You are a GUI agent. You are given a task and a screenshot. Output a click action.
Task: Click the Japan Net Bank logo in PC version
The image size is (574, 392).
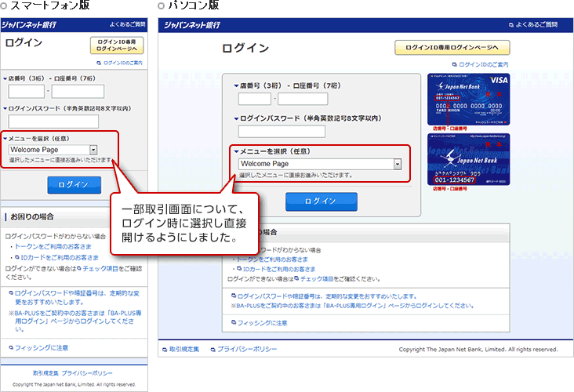click(190, 25)
